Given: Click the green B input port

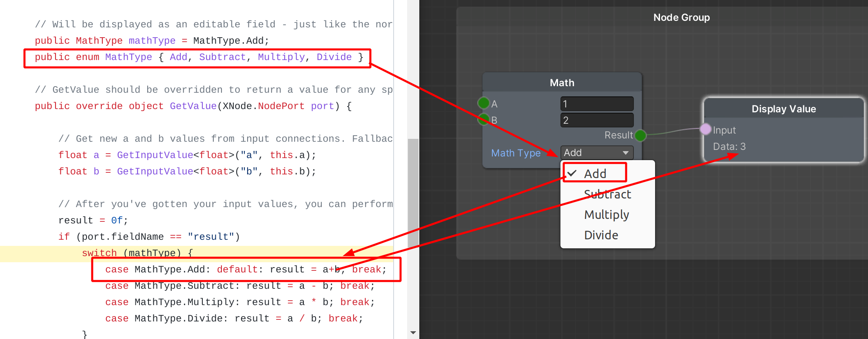Looking at the screenshot, I should (x=483, y=120).
